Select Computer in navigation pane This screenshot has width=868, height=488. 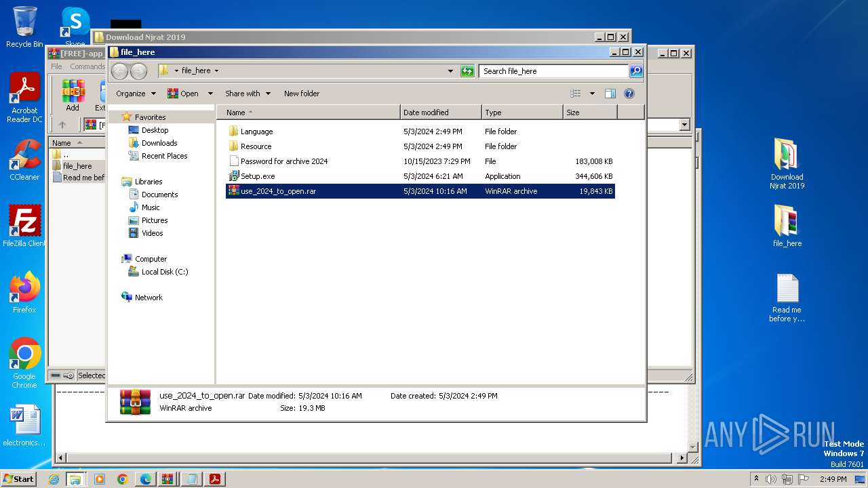151,259
